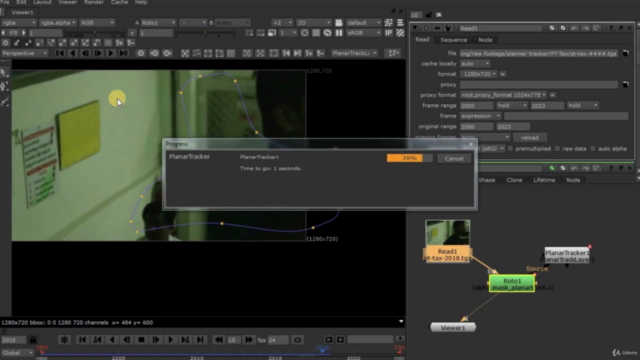The height and width of the screenshot is (360, 640).
Task: Open the cache locally auto dropdown
Action: click(475, 64)
